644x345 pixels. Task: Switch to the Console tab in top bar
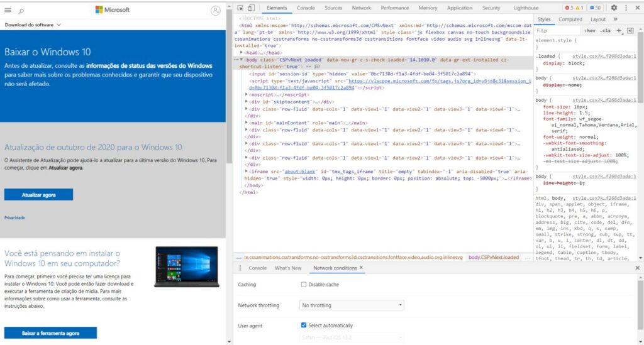tap(306, 8)
